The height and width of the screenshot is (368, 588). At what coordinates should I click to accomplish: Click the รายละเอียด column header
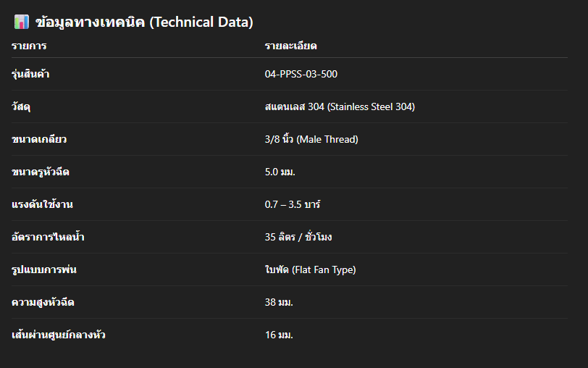290,46
